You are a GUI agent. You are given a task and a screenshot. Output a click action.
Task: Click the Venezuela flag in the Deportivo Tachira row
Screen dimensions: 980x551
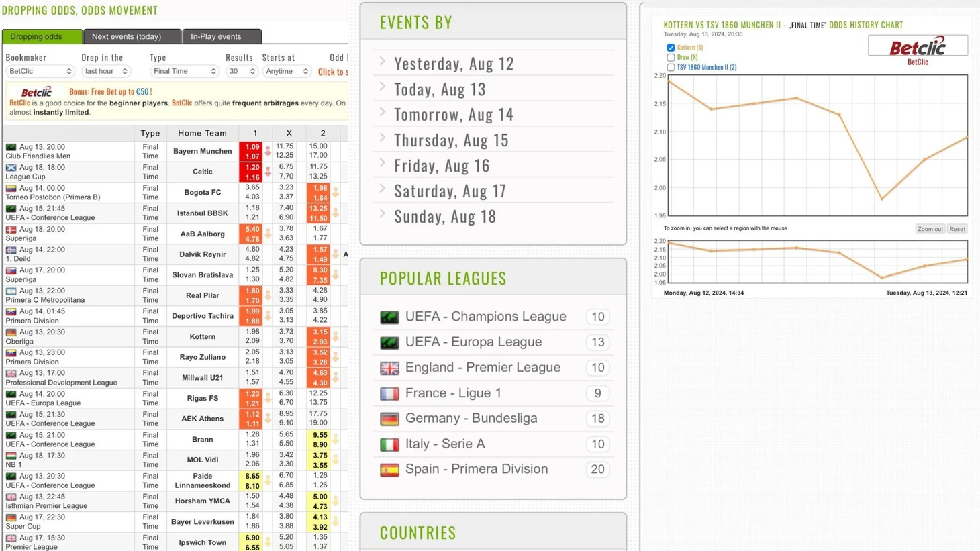pos(11,312)
